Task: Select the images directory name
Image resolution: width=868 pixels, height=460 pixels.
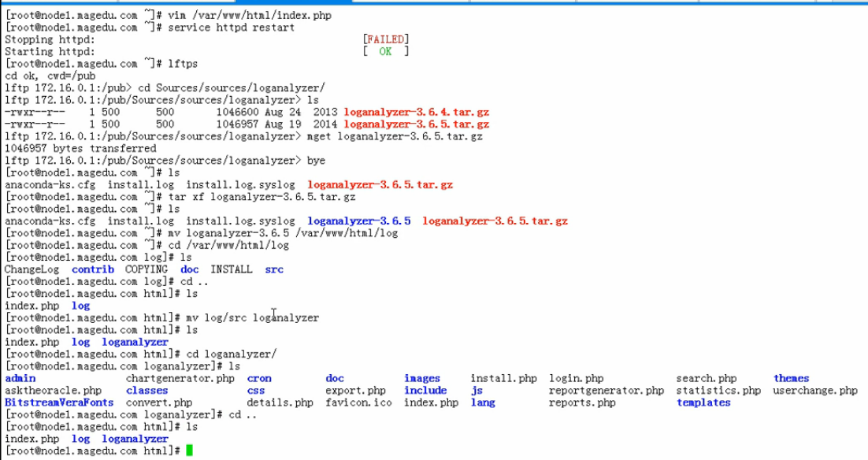Action: coord(422,379)
